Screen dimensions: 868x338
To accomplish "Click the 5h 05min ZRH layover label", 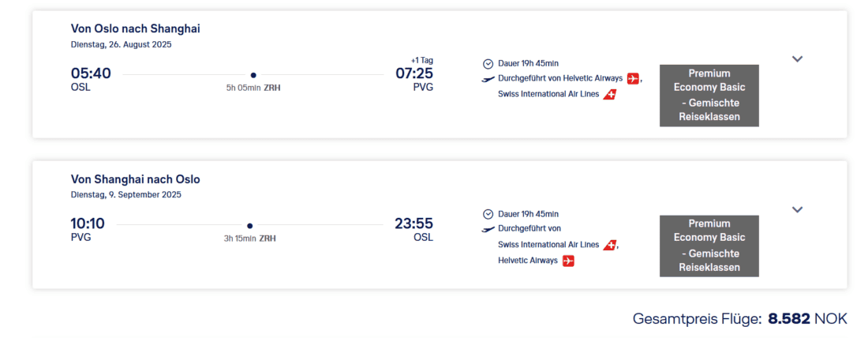I will [253, 88].
